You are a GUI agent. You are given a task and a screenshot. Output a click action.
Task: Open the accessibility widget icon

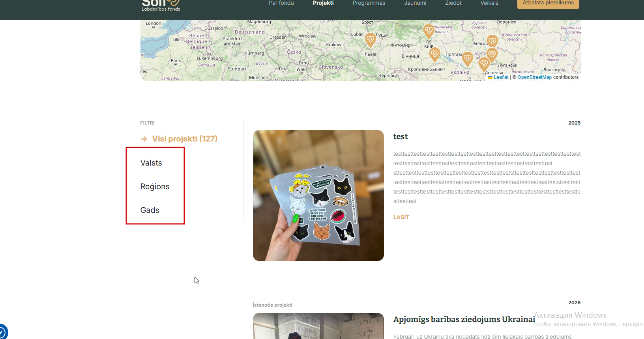[2, 332]
